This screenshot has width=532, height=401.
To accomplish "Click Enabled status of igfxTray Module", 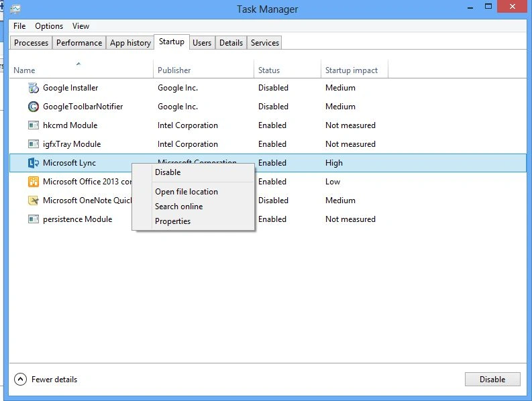I will [272, 144].
